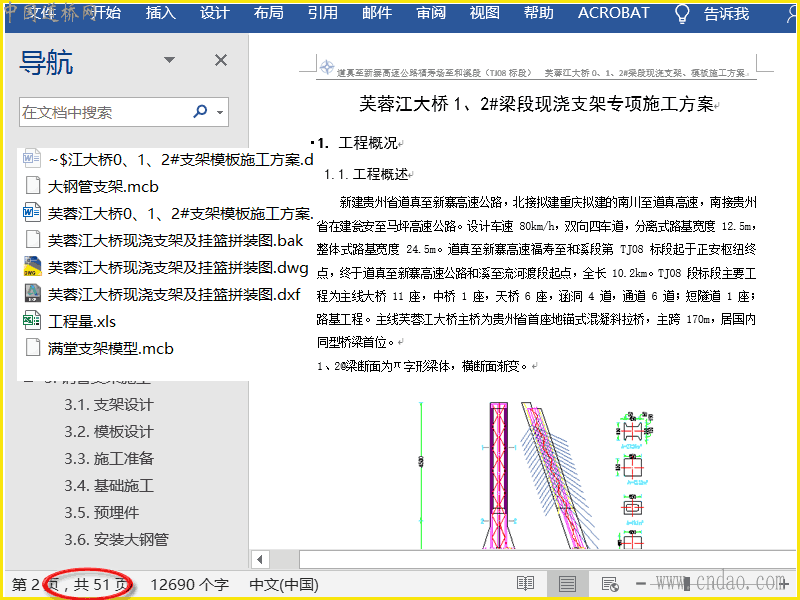Select file 大钢管支架.mcb

[103, 187]
